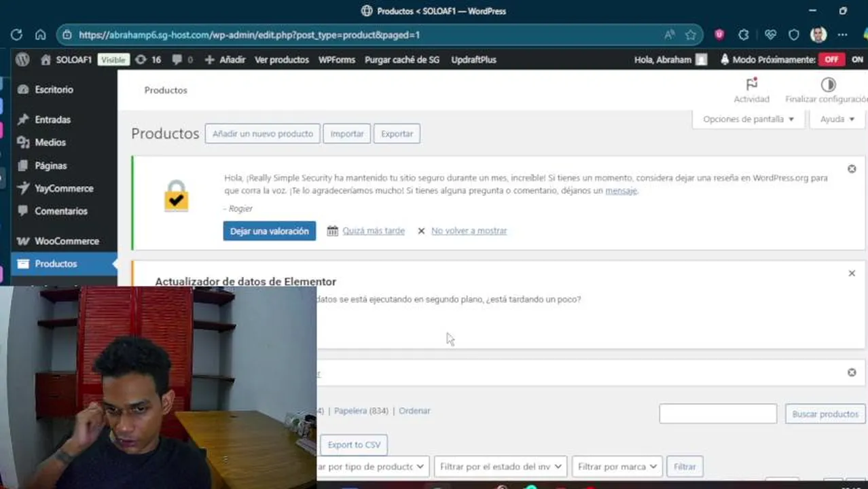
Task: Select Productos in the sidebar
Action: tap(64, 264)
